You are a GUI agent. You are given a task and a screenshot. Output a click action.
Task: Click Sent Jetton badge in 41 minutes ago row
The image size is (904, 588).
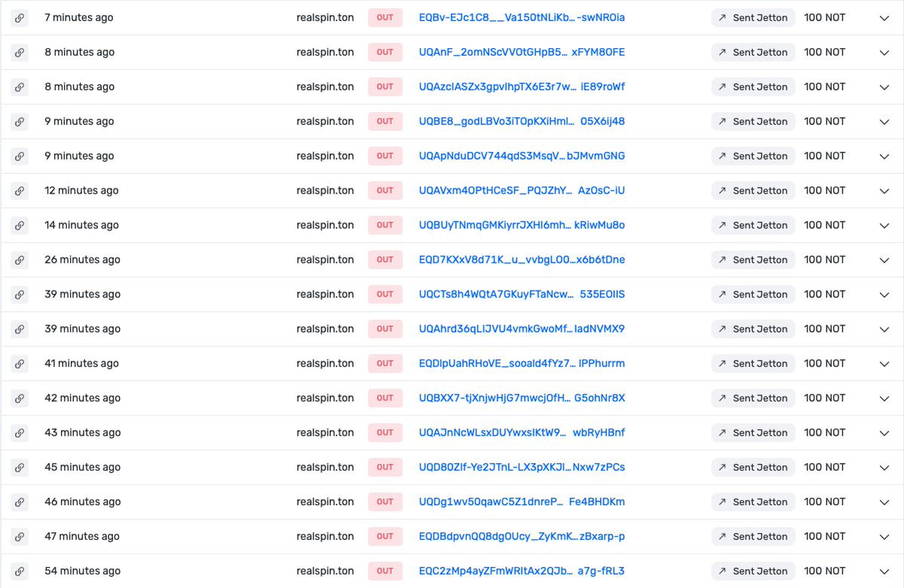click(x=753, y=364)
